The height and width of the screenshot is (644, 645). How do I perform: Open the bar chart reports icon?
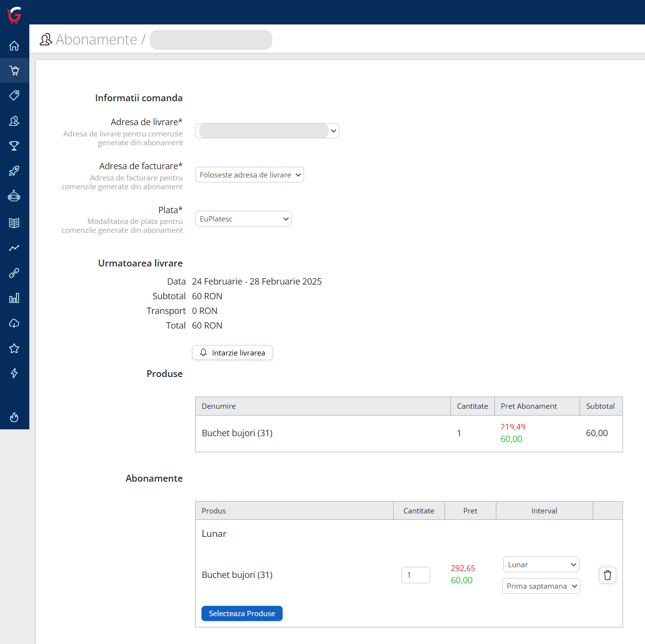(14, 298)
